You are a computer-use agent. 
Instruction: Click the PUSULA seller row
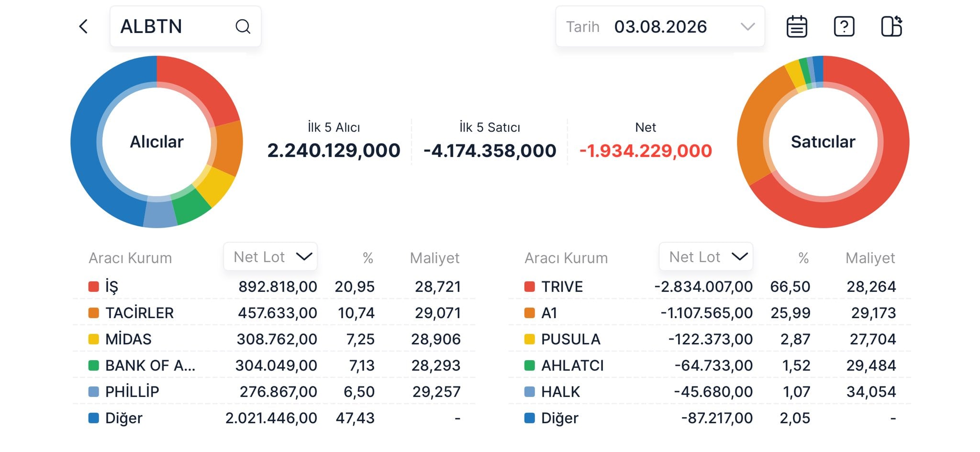point(710,339)
